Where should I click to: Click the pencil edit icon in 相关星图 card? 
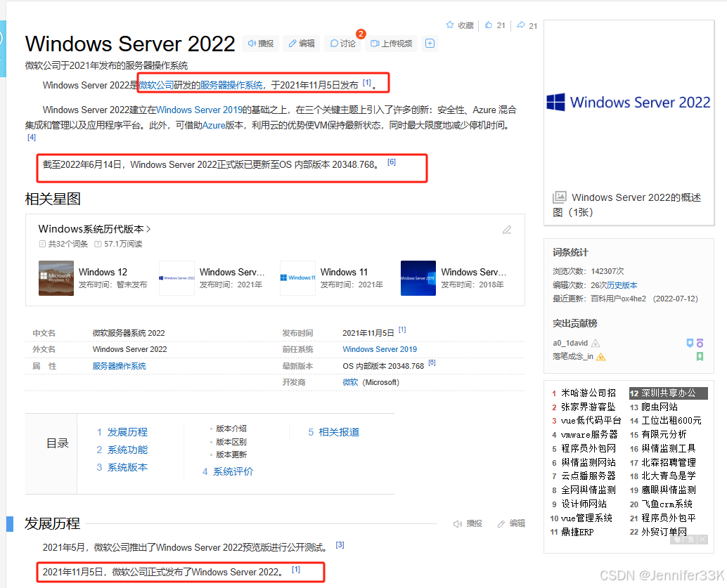[507, 230]
